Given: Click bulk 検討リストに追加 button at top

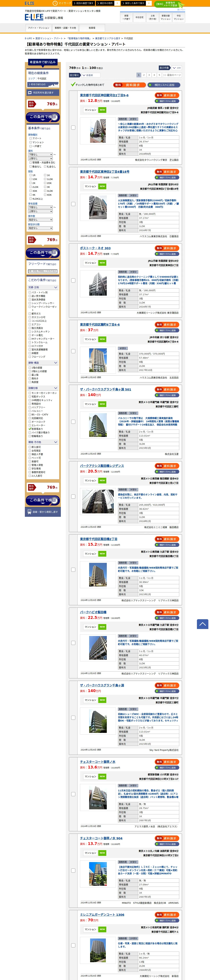Looking at the screenshot, I should 164,85.
